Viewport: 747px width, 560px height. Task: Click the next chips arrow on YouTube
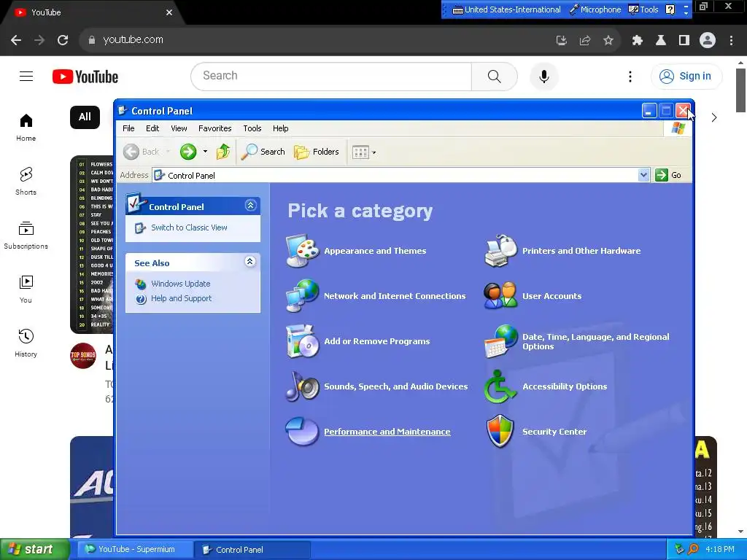[x=713, y=117]
